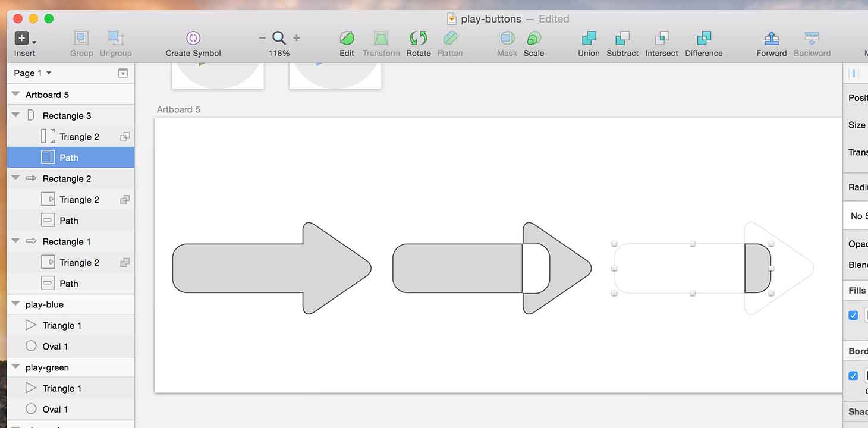Image resolution: width=868 pixels, height=428 pixels.
Task: Collapse the play-blue artboard
Action: click(x=15, y=304)
